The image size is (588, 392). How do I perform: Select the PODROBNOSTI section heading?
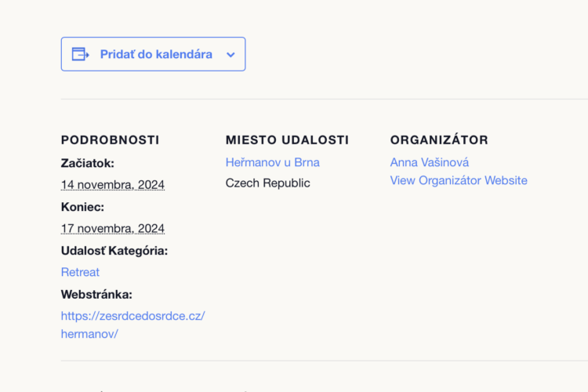111,140
